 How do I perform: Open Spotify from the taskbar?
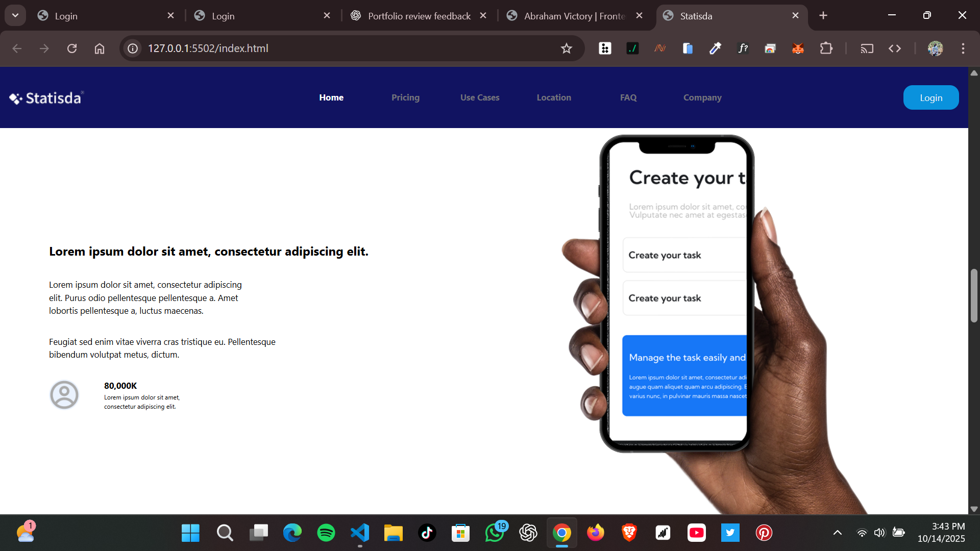click(326, 533)
